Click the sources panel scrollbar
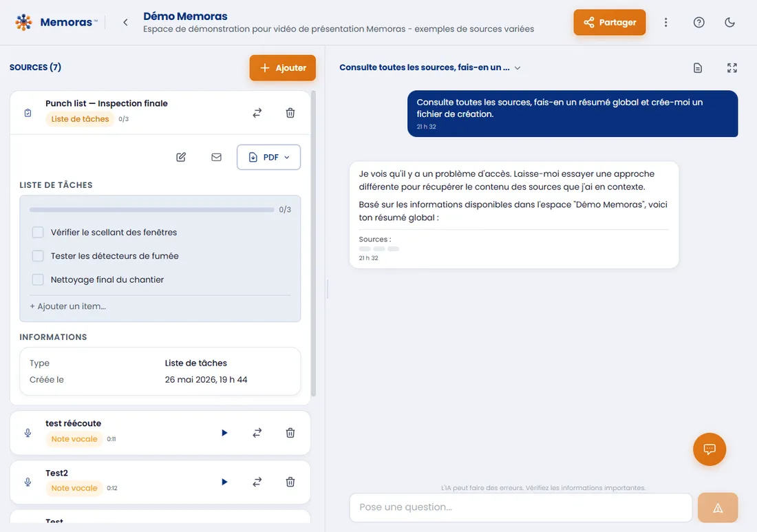Viewport: 757px width, 532px height. tap(313, 244)
